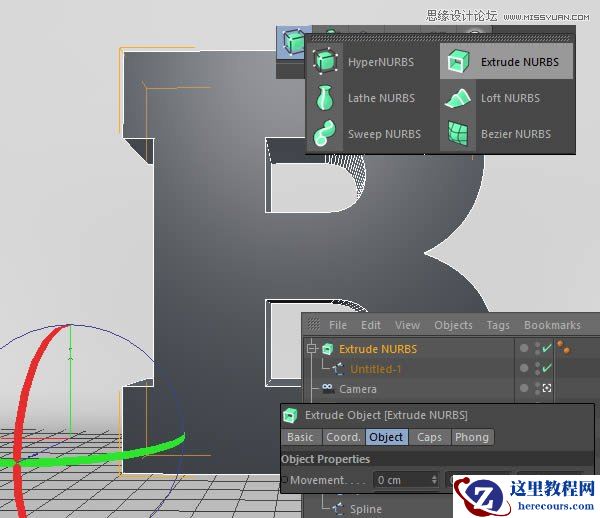Toggle visibility dots for Camera

pyautogui.click(x=537, y=388)
